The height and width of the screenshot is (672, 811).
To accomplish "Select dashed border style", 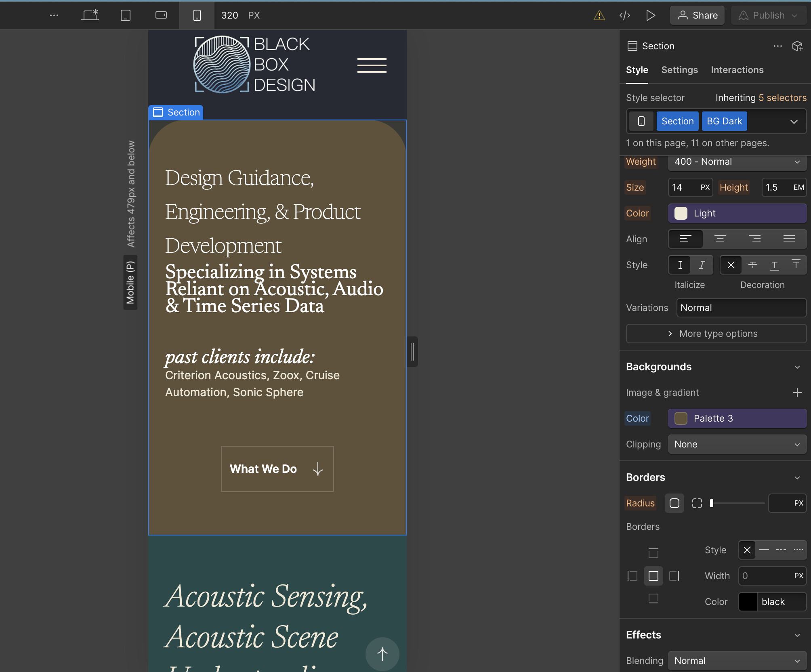I will [780, 550].
